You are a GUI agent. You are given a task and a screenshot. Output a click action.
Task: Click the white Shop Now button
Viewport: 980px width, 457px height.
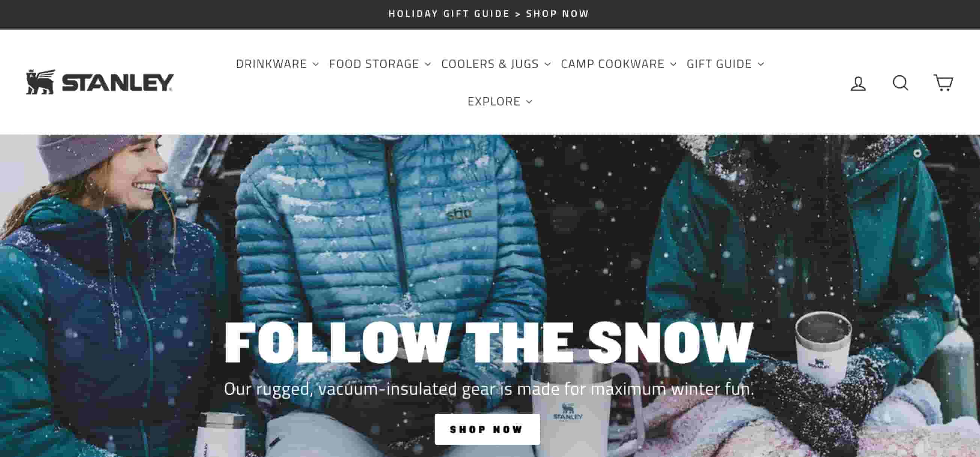[487, 429]
